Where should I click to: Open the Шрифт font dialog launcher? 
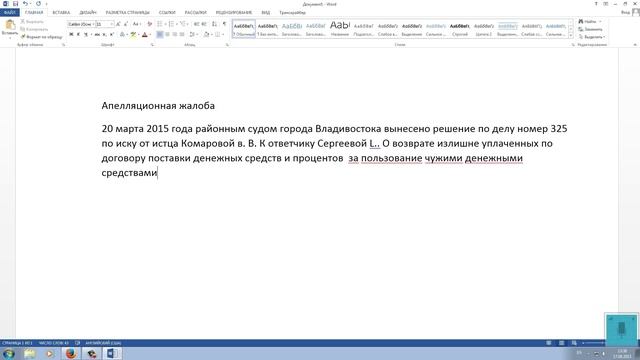pyautogui.click(x=152, y=45)
